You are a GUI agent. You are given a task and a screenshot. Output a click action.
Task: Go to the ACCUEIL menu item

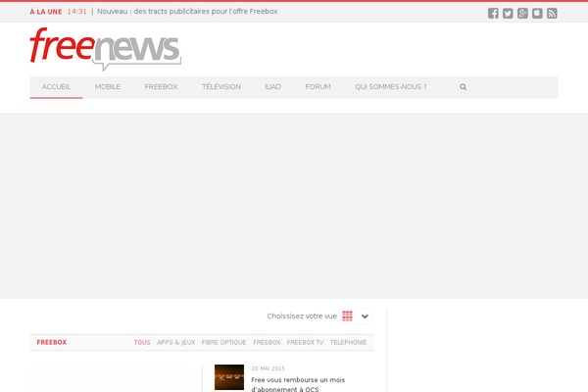tap(56, 87)
